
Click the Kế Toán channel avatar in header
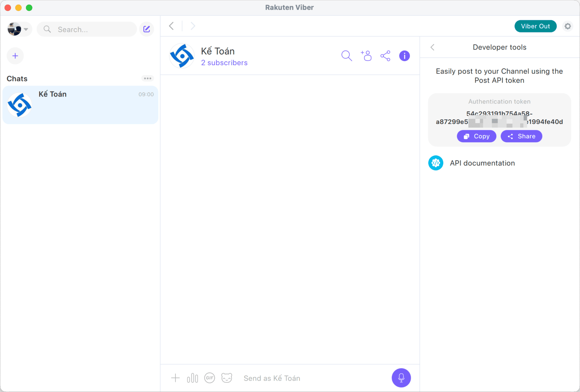click(182, 56)
